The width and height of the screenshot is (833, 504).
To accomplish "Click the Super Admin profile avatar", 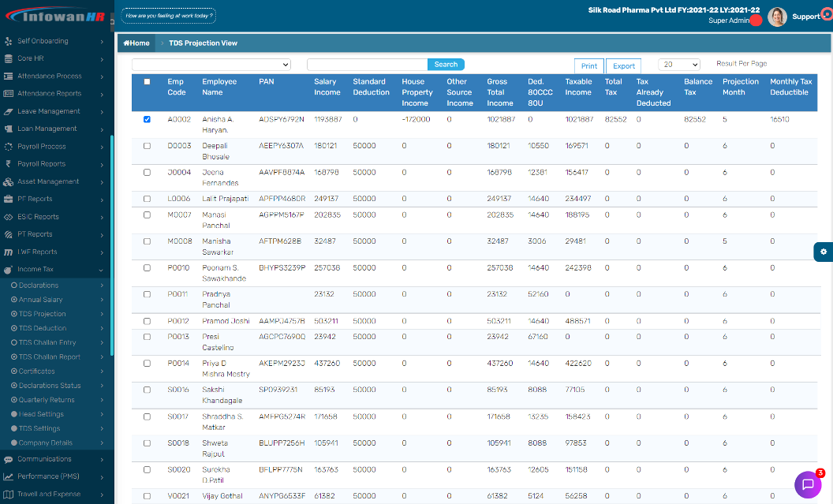I will click(x=777, y=17).
